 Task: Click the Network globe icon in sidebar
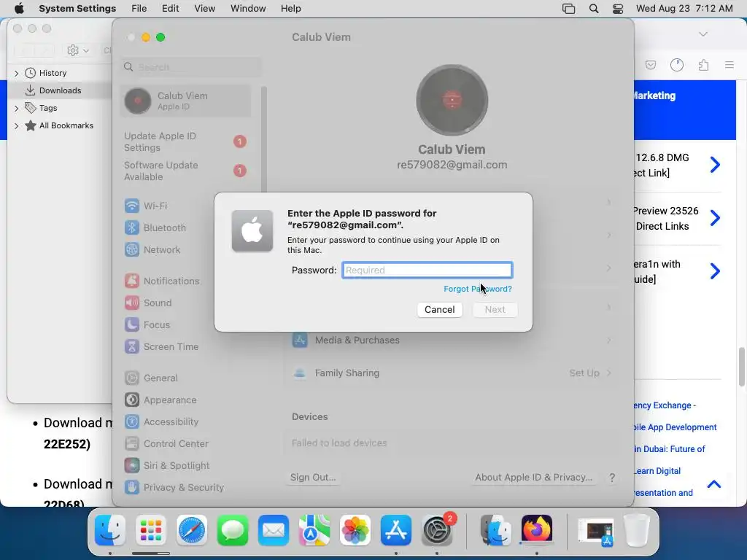(132, 249)
